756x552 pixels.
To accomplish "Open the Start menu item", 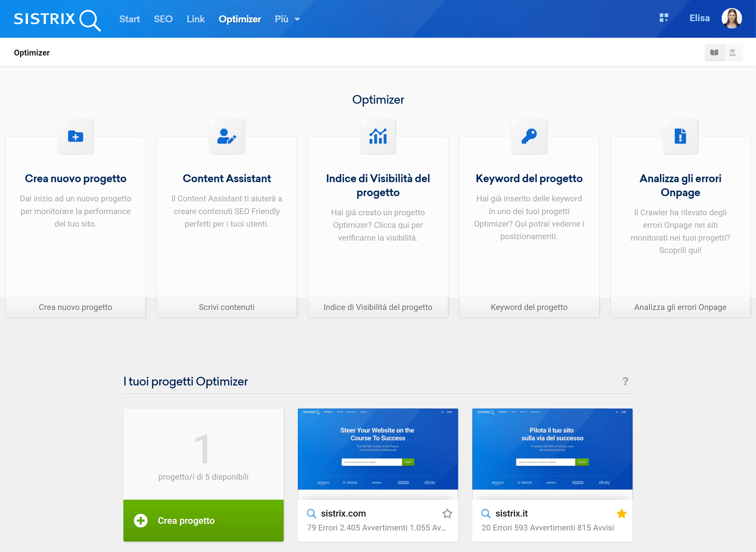I will tap(130, 19).
